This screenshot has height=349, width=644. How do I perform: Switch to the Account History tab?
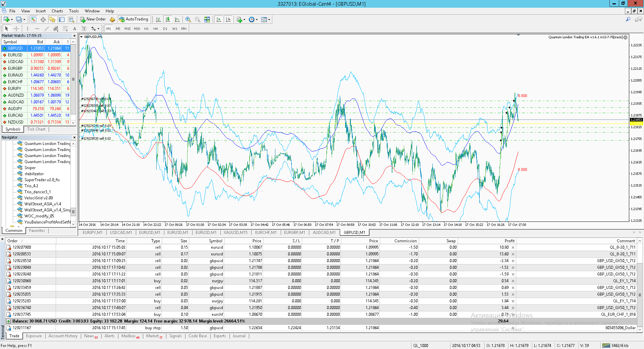click(x=63, y=336)
